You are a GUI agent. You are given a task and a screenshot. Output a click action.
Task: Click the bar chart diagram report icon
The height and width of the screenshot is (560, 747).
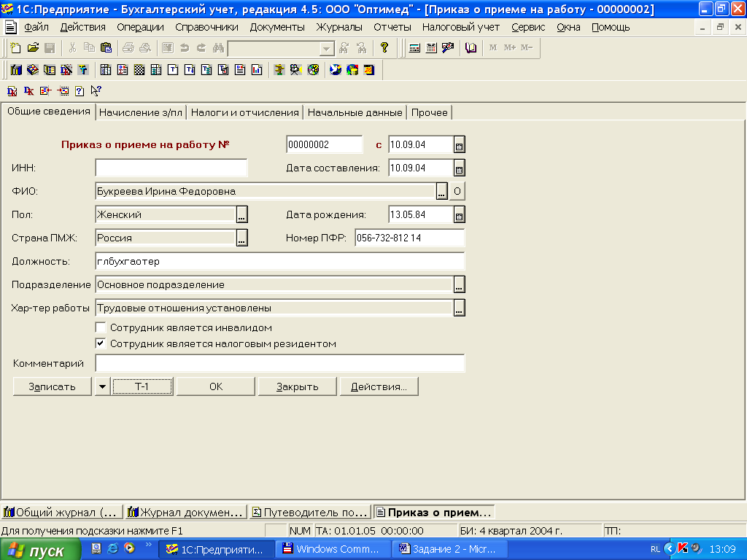[x=257, y=70]
